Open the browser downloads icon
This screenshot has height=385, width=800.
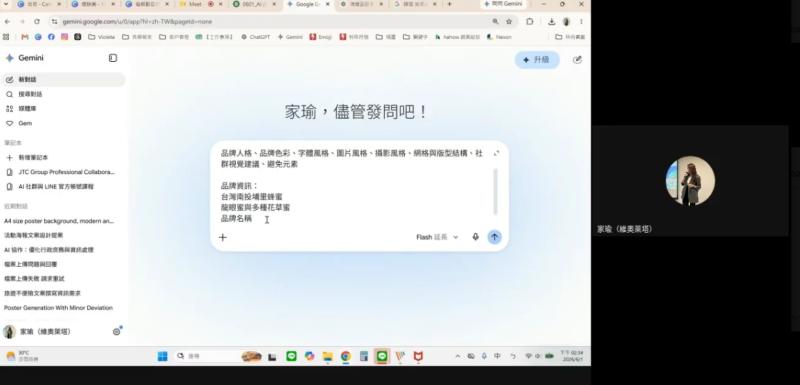pyautogui.click(x=552, y=21)
